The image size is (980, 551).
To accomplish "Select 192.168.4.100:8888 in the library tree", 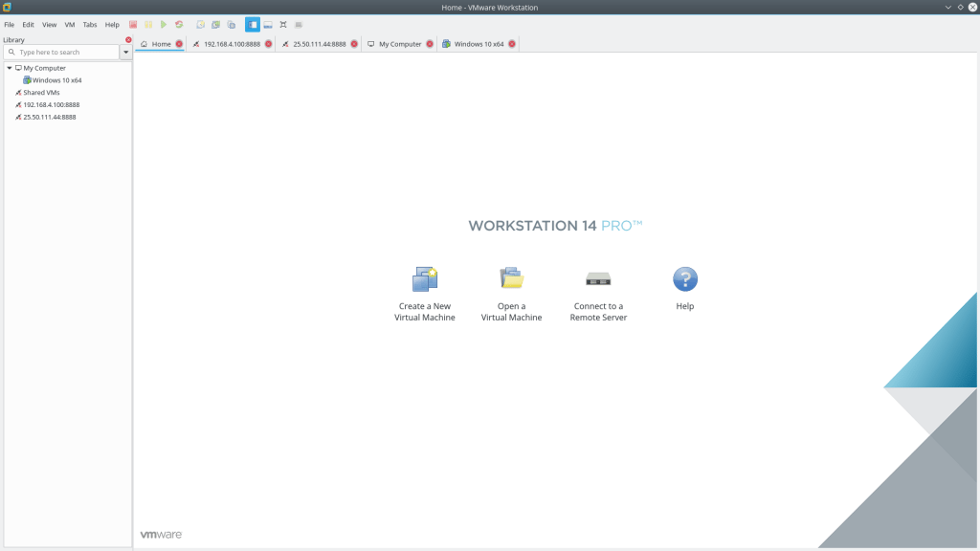I will coord(52,105).
